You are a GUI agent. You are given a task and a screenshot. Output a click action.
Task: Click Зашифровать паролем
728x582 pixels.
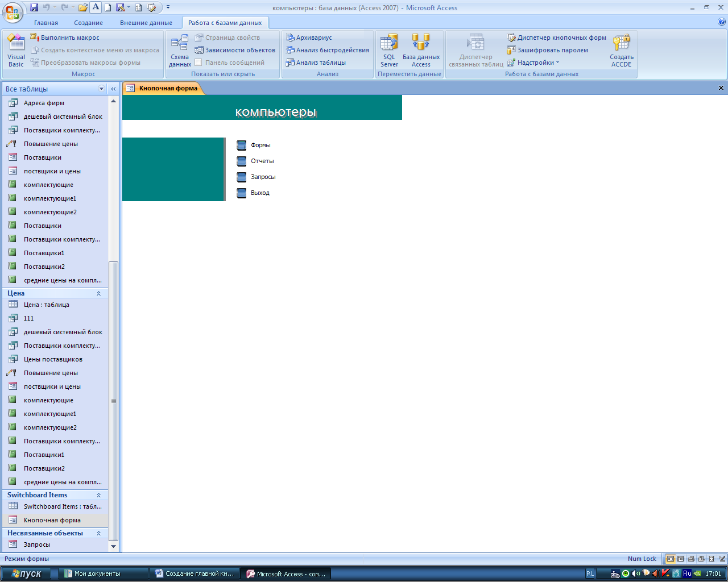548,50
